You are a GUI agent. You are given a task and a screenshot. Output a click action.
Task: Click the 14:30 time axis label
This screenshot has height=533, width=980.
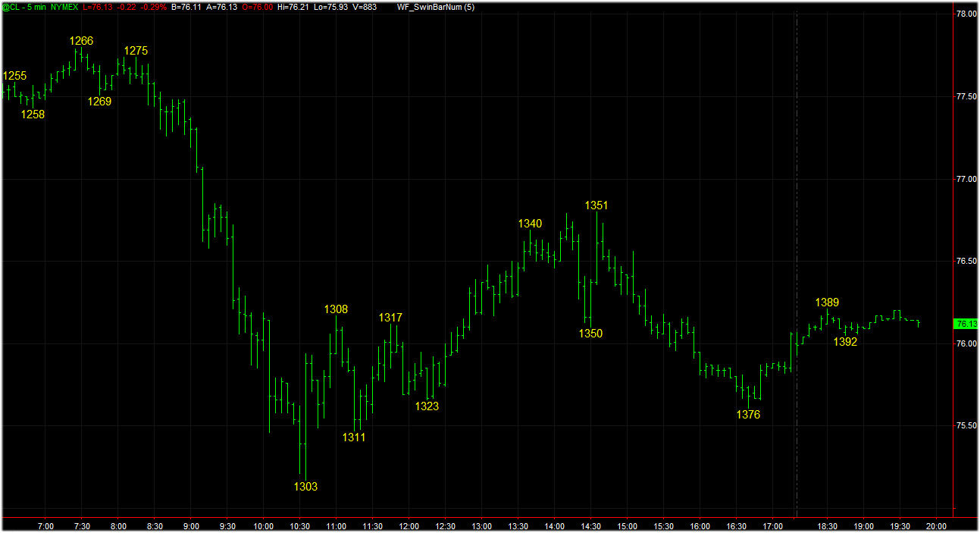[591, 526]
